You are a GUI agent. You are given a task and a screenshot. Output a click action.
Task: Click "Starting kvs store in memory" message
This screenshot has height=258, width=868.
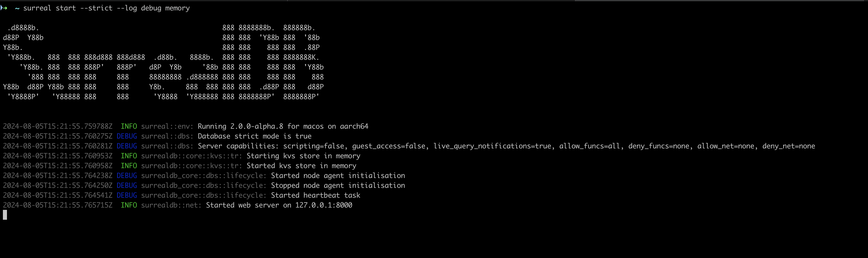pyautogui.click(x=303, y=156)
